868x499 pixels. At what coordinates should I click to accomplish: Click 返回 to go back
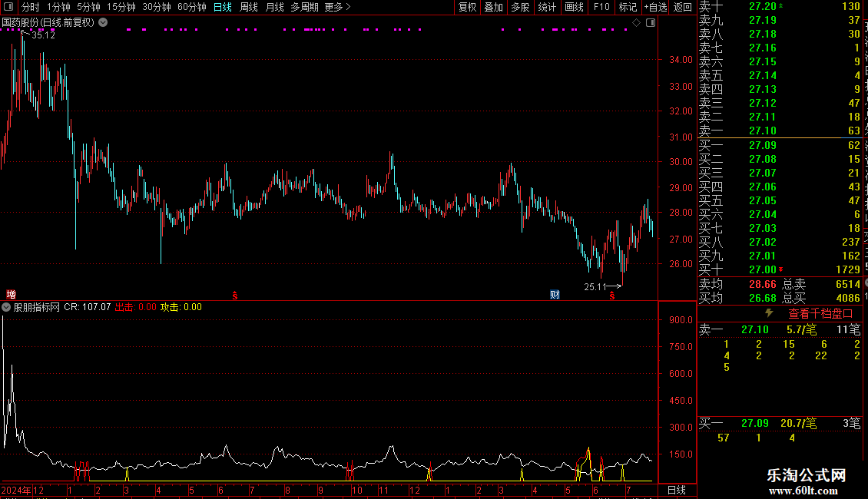[x=683, y=7]
